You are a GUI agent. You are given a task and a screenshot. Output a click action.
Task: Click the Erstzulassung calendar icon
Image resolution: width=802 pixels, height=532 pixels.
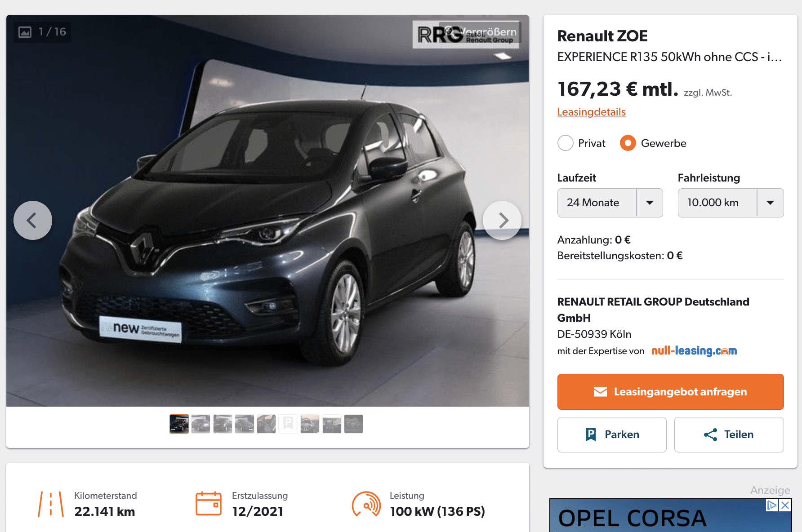(x=209, y=503)
